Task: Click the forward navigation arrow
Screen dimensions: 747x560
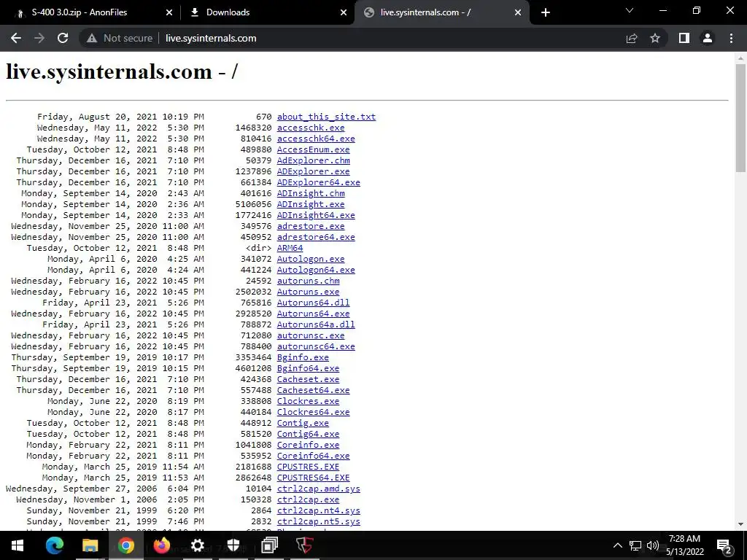Action: point(39,38)
